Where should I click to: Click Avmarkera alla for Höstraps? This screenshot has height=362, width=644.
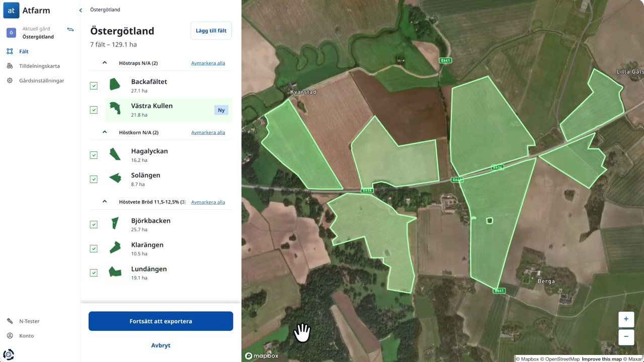click(x=208, y=63)
